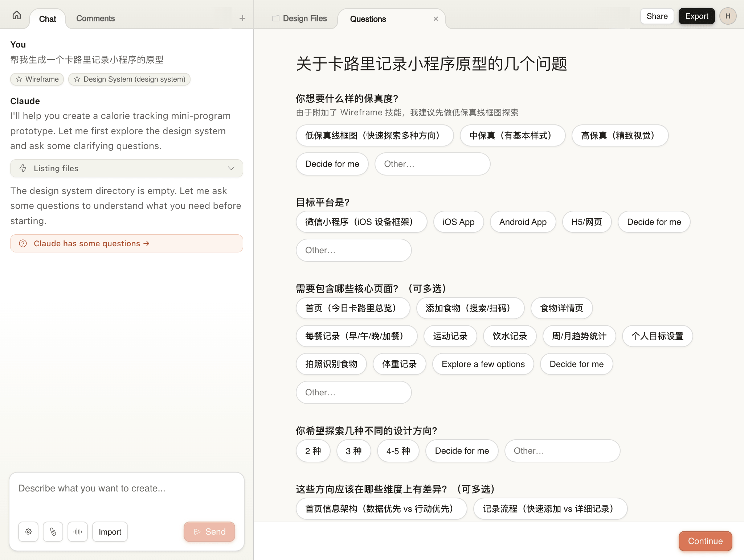Click the Design System skill tag
This screenshot has height=560, width=744.
[x=129, y=79]
